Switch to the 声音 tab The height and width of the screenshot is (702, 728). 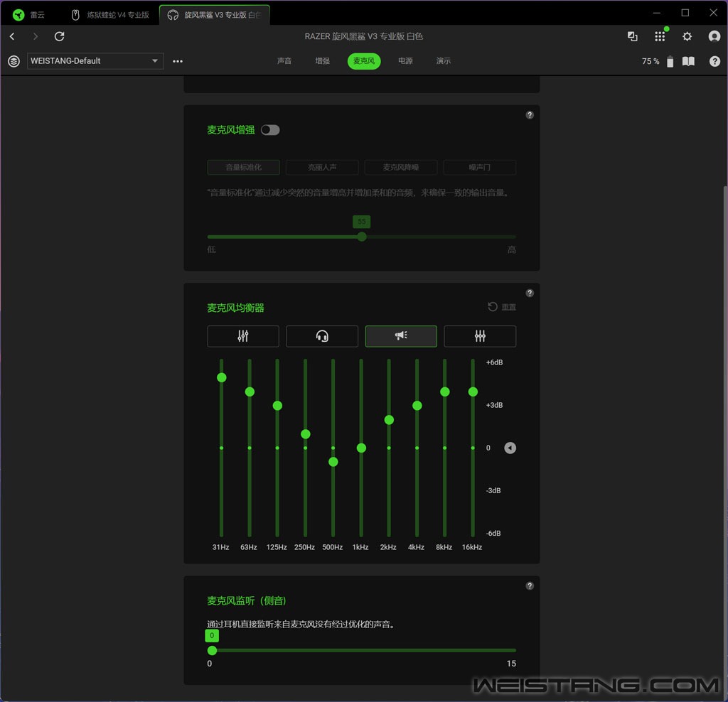tap(284, 61)
